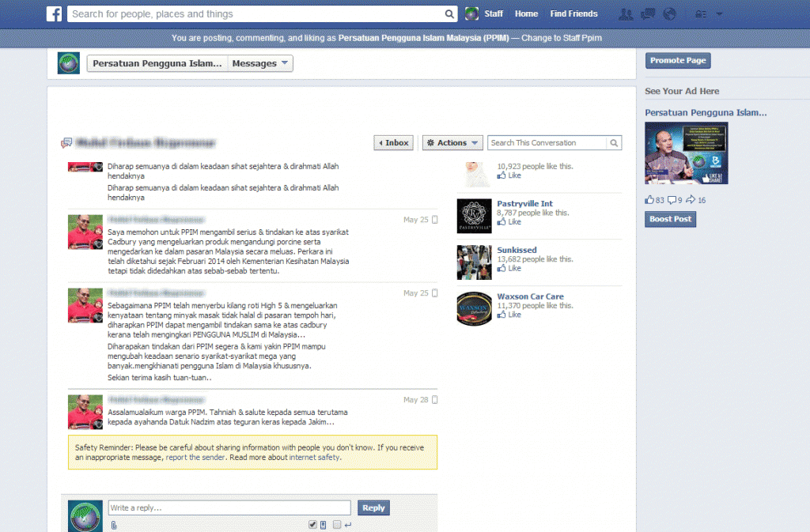Click the Promote Page button
Image resolution: width=810 pixels, height=532 pixels.
(x=678, y=61)
